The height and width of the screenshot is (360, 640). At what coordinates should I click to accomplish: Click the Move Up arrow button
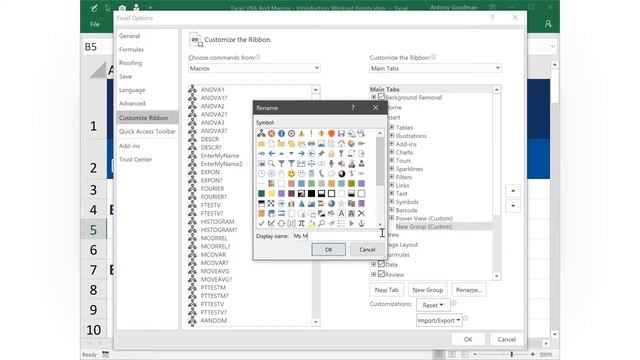coord(513,191)
